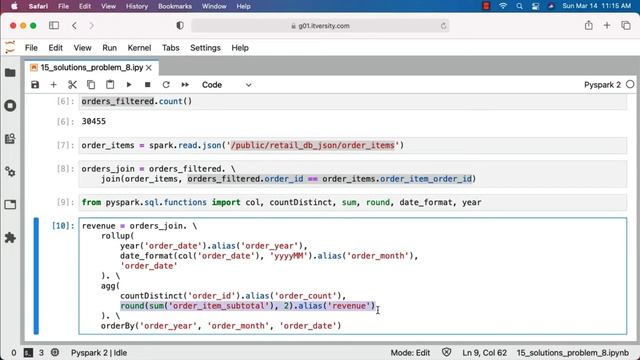Interrupt the kernel stop icon
The image size is (640, 360).
click(x=147, y=84)
